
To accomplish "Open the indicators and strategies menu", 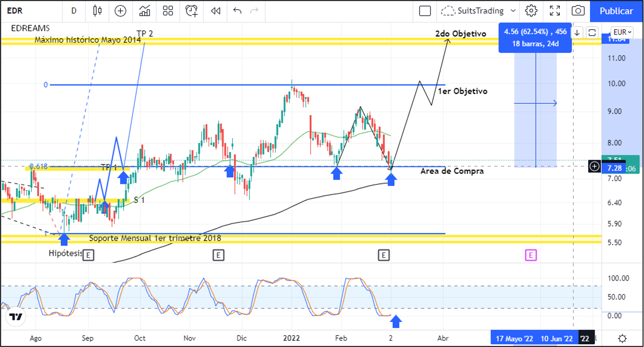I will 144,11.
